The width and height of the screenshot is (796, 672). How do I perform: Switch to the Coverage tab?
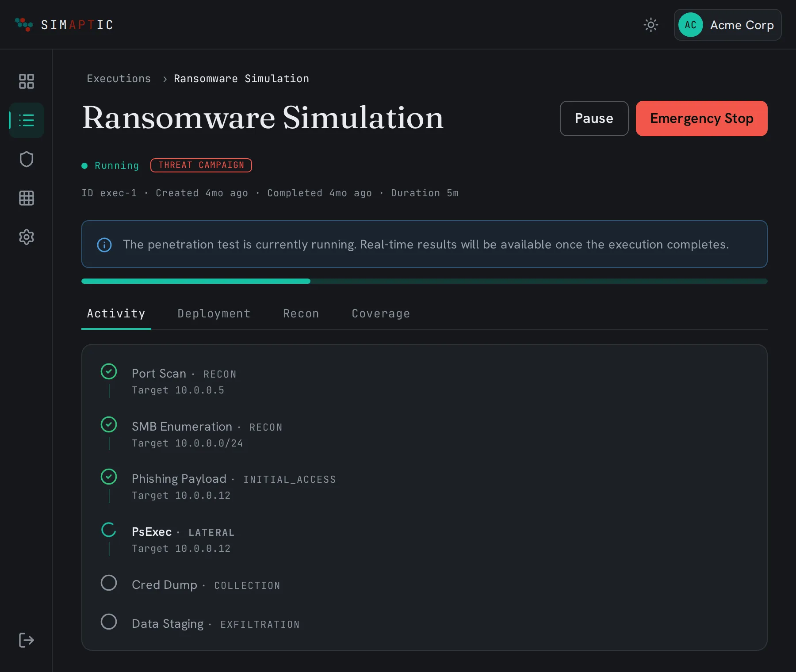pos(381,313)
